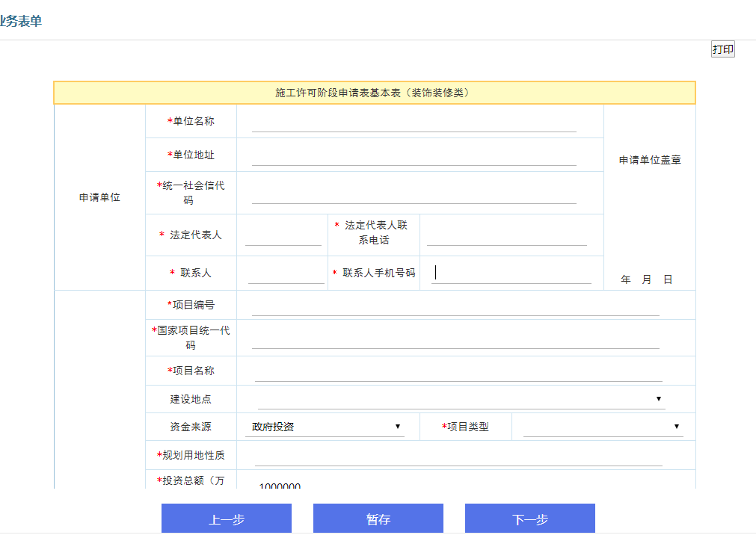
Task: Click the form title 施工许可阶段申请表基本表
Action: pos(372,93)
